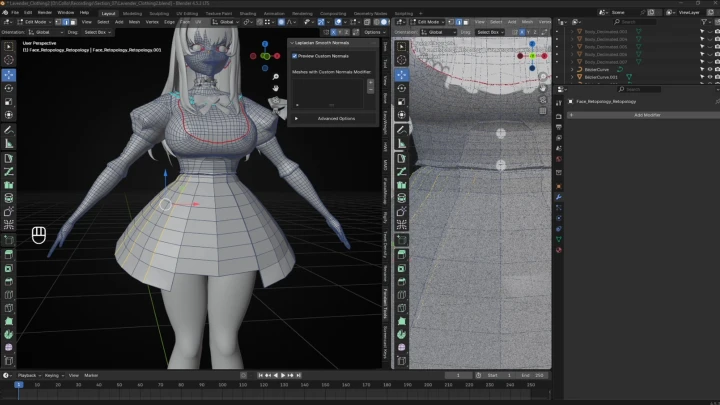Open the File menu
The image size is (720, 405).
[15, 12]
